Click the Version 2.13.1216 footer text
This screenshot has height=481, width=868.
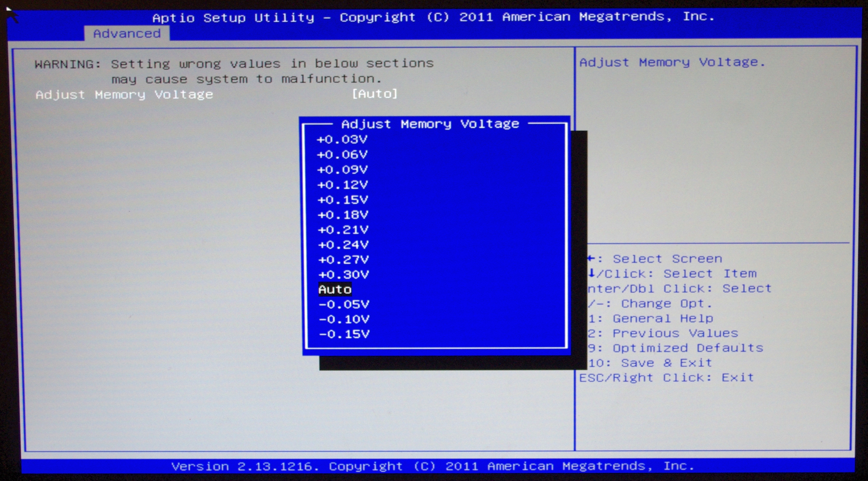point(433,467)
